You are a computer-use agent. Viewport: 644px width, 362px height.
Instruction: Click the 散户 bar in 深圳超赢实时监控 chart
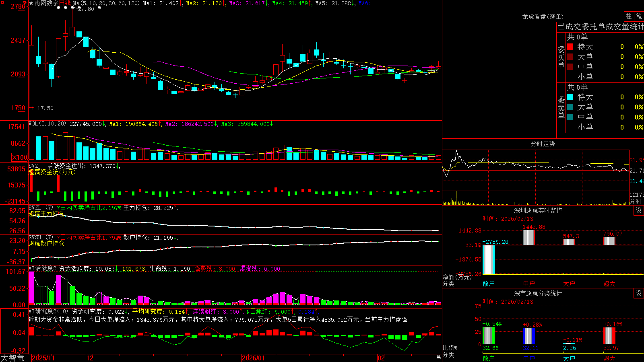tap(489, 259)
